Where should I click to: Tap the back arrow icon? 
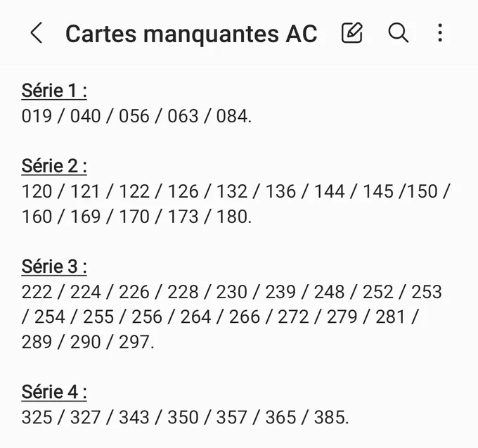click(37, 32)
